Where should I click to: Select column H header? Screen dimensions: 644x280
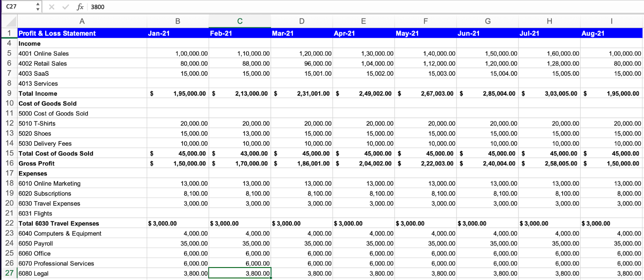(550, 21)
